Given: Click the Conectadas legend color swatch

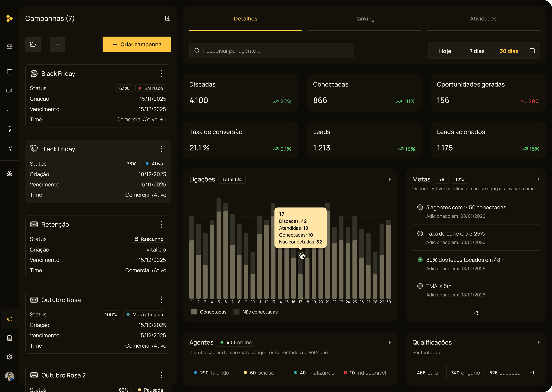Looking at the screenshot, I should [194, 312].
